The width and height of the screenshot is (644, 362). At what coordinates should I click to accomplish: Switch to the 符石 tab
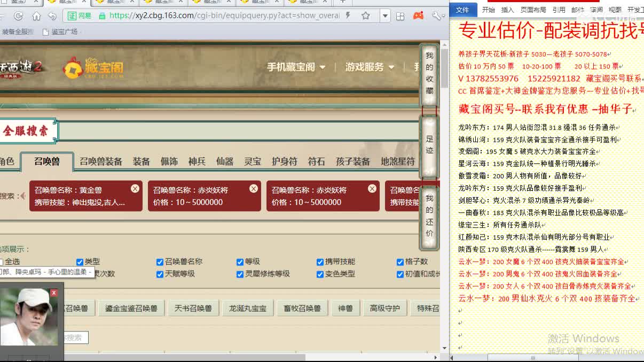[x=317, y=161]
